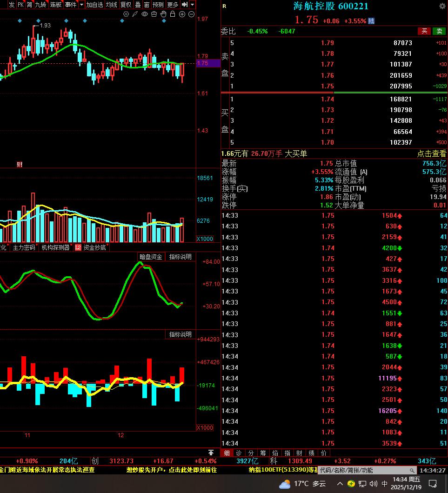Viewport: 448px width, 493px height.
Task: Select the 细 detail tab
Action: [x=227, y=453]
